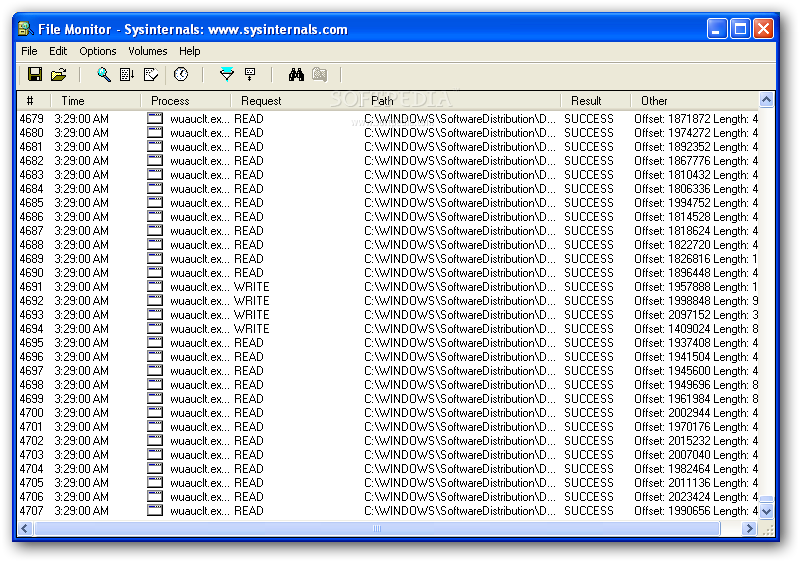
Task: Minimize the File Monitor window
Action: point(716,29)
